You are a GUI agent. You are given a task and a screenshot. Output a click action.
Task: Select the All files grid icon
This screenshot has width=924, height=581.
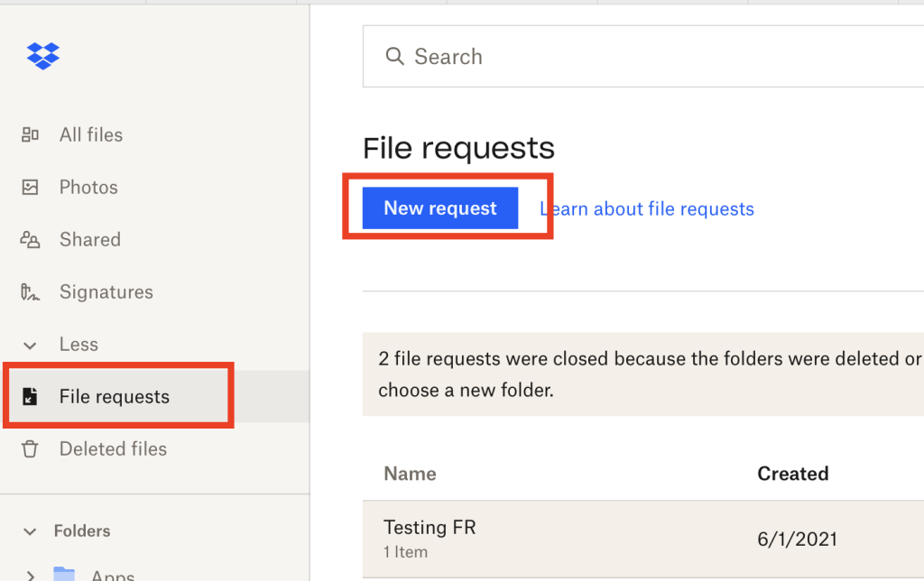[x=31, y=134]
